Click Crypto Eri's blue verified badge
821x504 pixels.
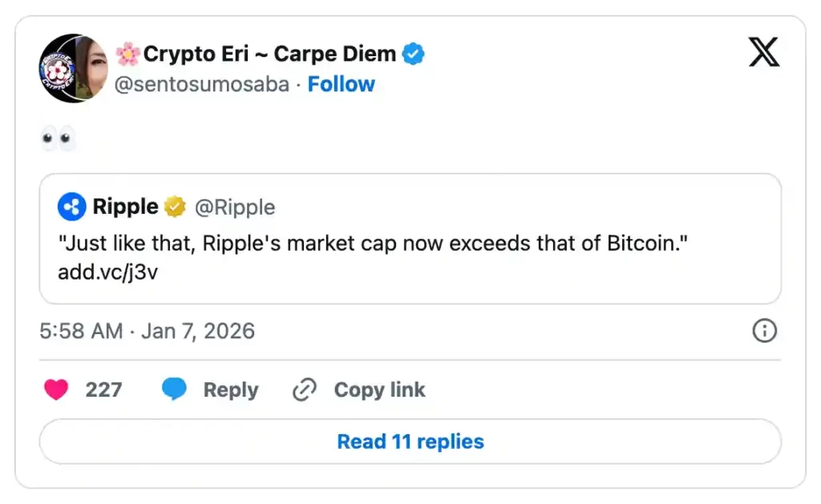pyautogui.click(x=414, y=54)
